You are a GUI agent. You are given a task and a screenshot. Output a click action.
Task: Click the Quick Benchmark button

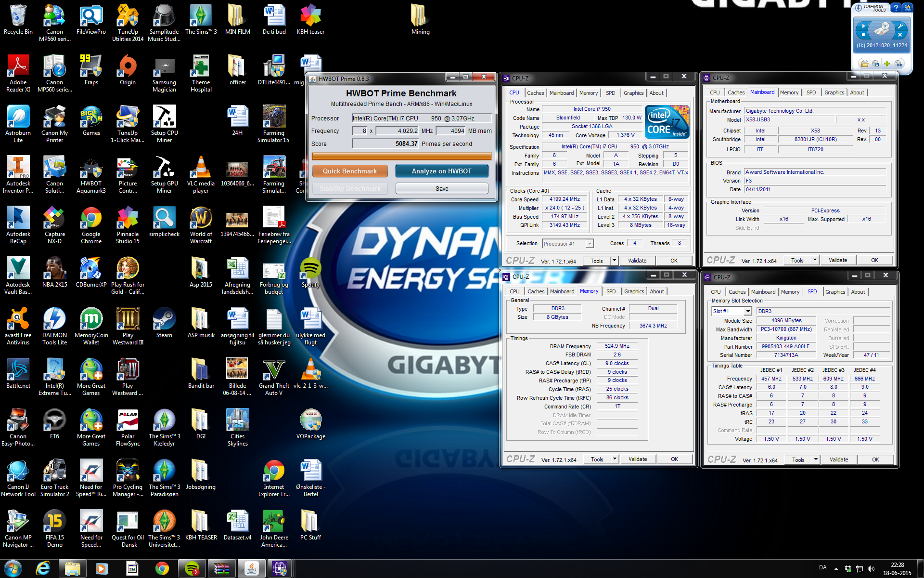click(350, 171)
